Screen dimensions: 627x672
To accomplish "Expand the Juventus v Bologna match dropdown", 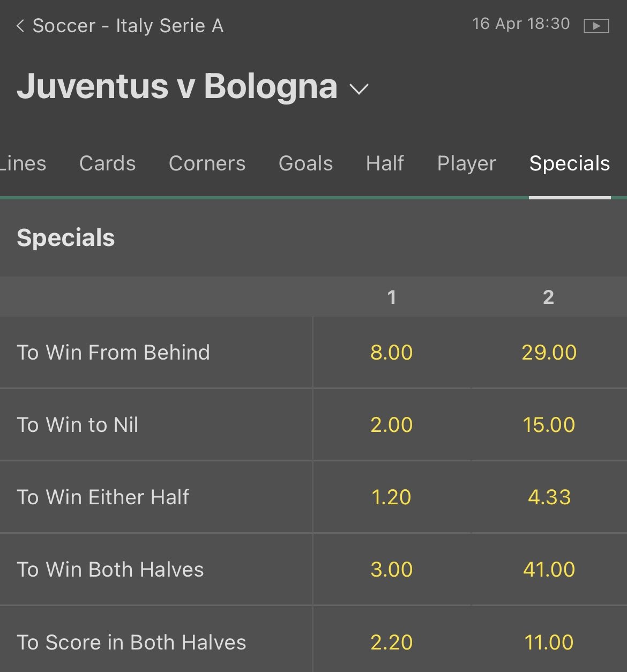I will (x=359, y=88).
